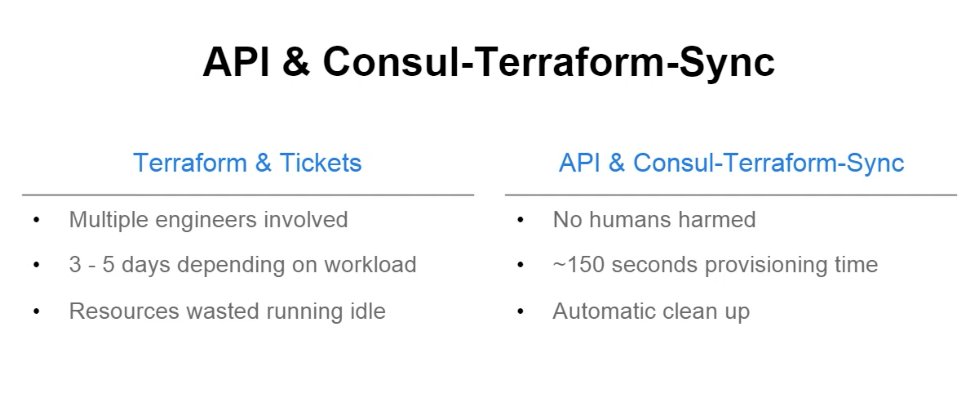This screenshot has height=395, width=980.
Task: Click the word "Tickets" in the left heading
Action: coord(320,163)
